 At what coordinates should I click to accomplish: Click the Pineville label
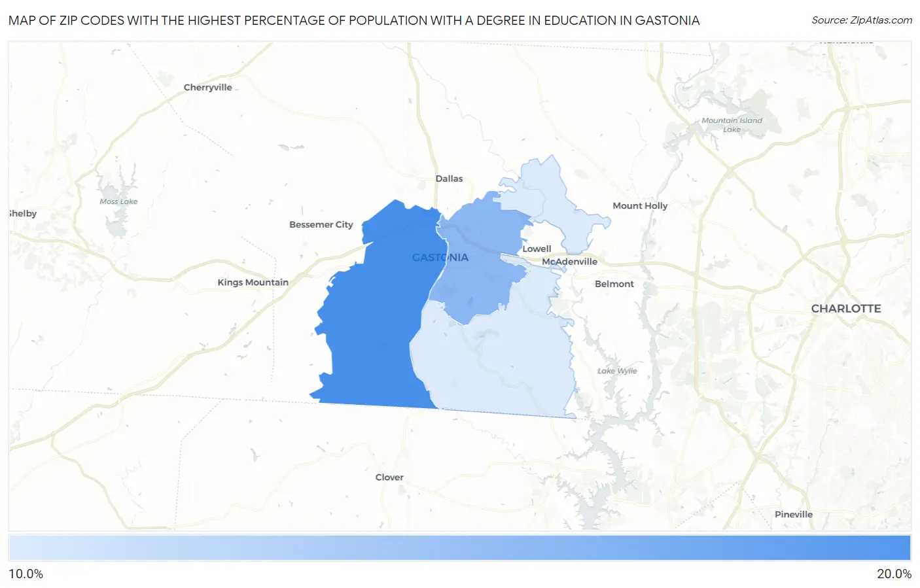[x=793, y=514]
